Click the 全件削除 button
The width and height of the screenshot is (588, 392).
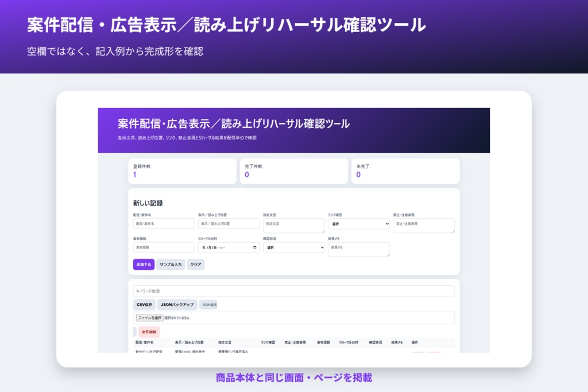(x=149, y=332)
